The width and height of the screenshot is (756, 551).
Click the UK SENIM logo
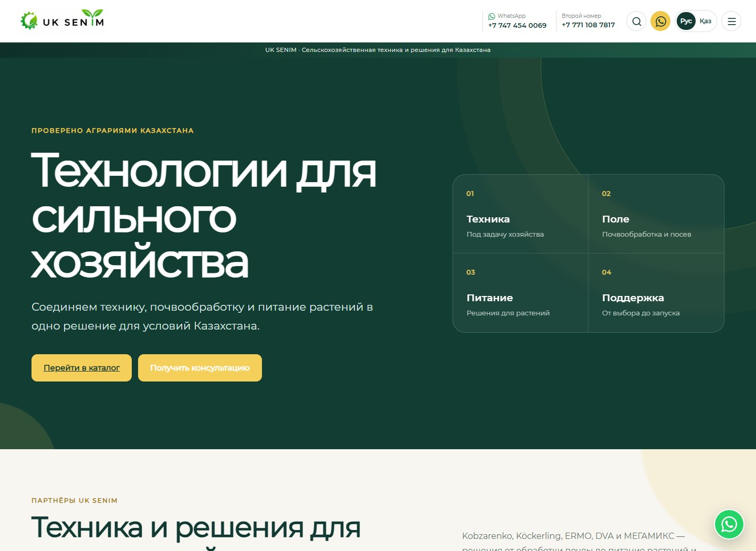(x=62, y=20)
